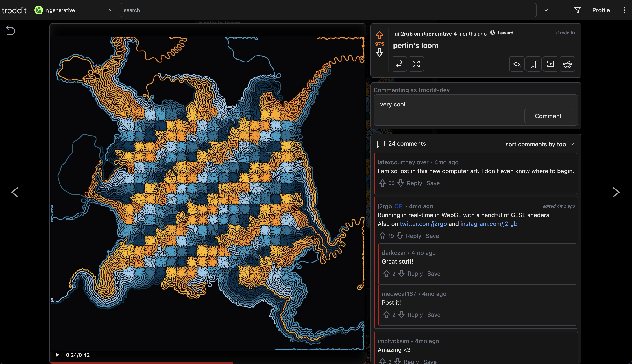
Task: Open fullscreen view of the media
Action: coord(416,64)
